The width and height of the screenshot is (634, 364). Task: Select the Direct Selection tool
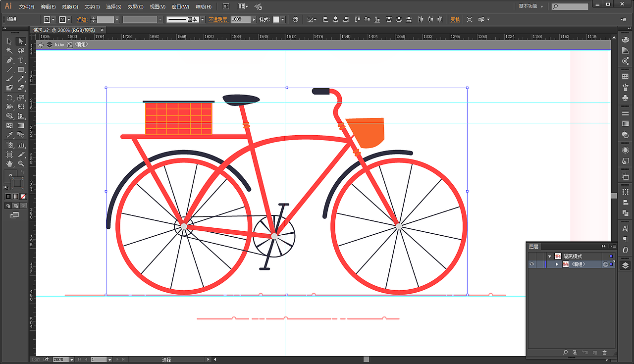tap(21, 41)
